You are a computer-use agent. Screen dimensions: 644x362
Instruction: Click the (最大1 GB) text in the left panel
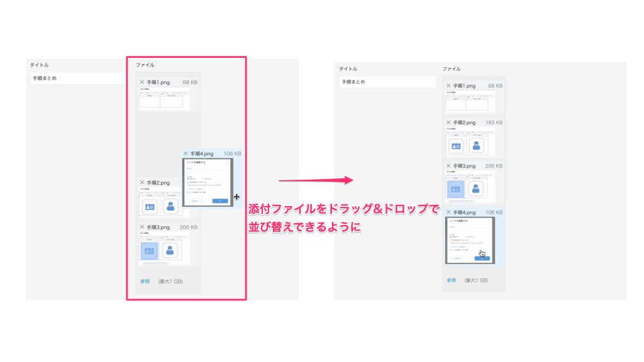tap(170, 282)
